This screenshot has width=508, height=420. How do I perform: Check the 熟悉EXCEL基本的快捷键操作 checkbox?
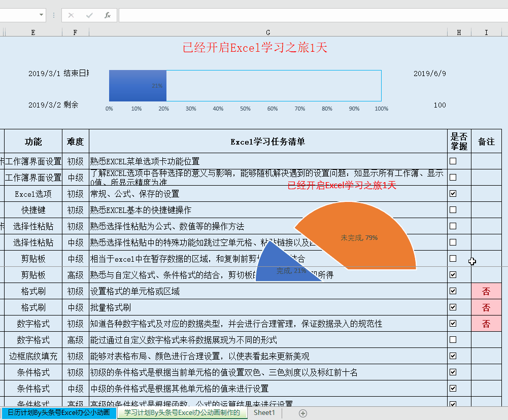click(x=453, y=210)
